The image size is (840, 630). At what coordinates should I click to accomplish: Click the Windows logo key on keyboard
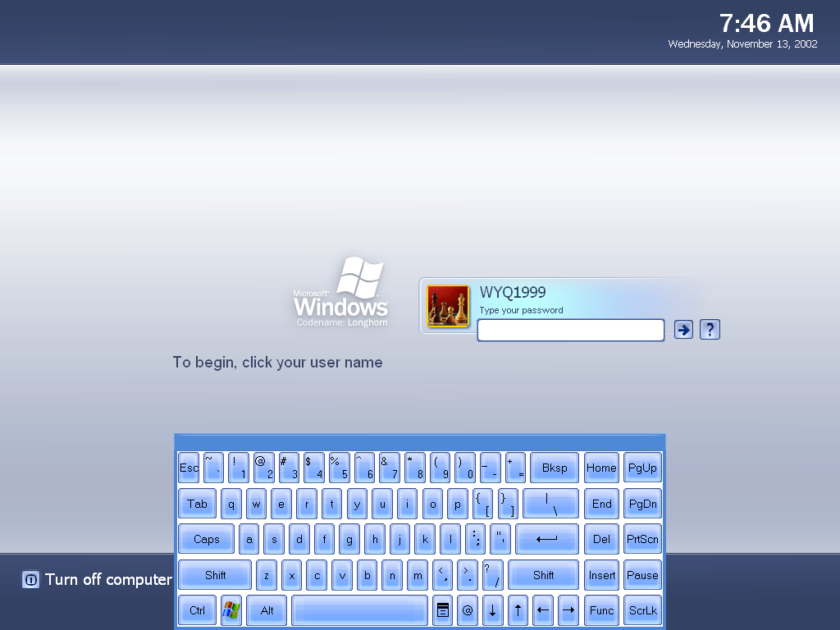click(231, 610)
